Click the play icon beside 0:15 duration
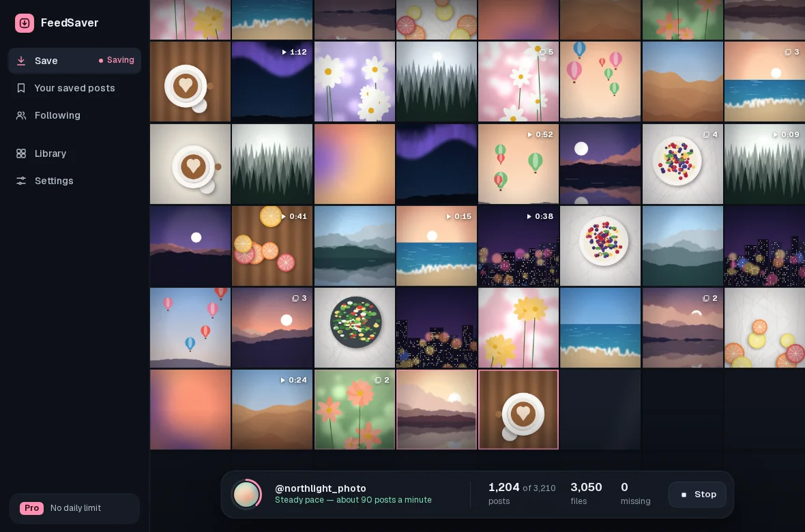805x532 pixels. (x=449, y=217)
